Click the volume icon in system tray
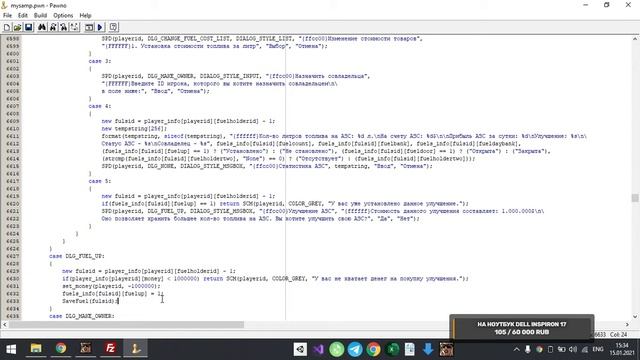 (x=573, y=349)
